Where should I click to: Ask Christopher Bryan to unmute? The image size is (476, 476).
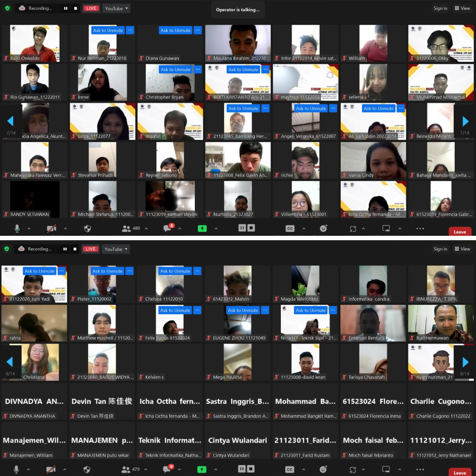pos(176,70)
